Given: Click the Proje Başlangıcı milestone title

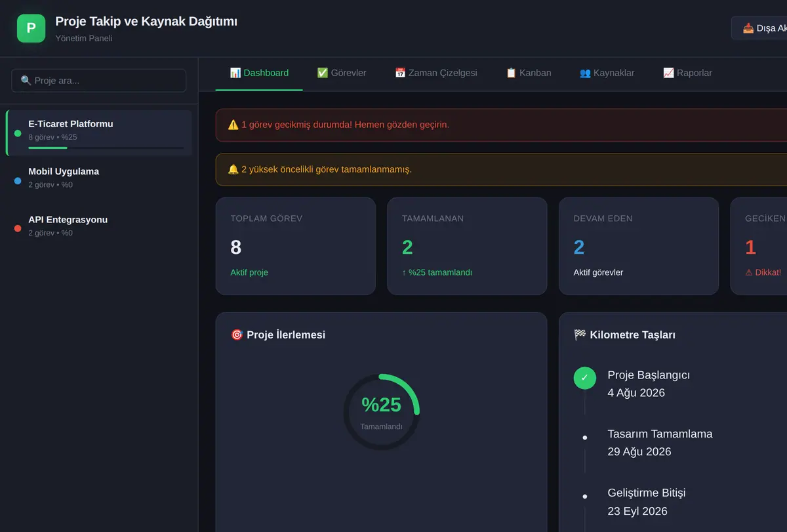Looking at the screenshot, I should coord(649,375).
